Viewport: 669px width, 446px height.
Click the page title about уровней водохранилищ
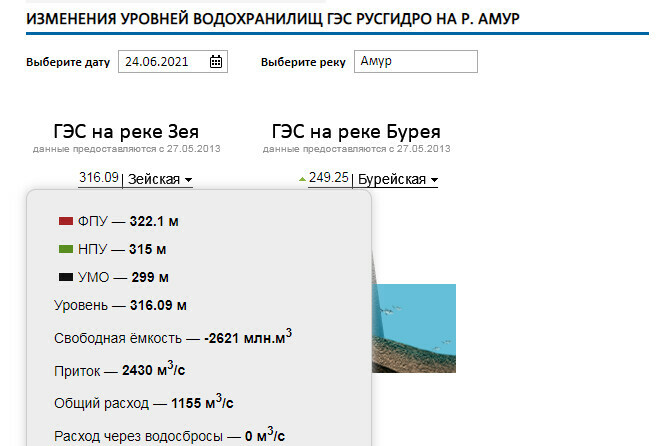(x=273, y=19)
